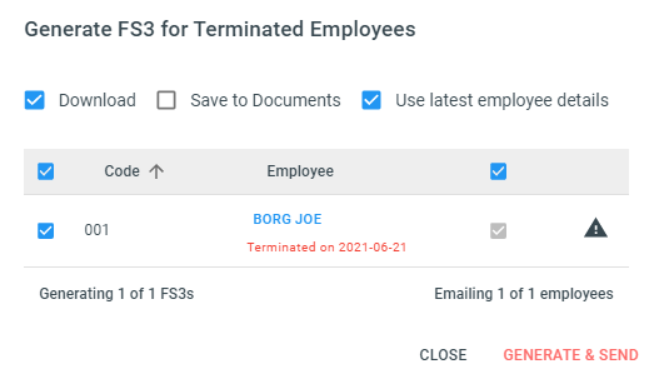Click the greyed email checkbox in Borg Joe's row
This screenshot has width=648, height=378.
498,231
